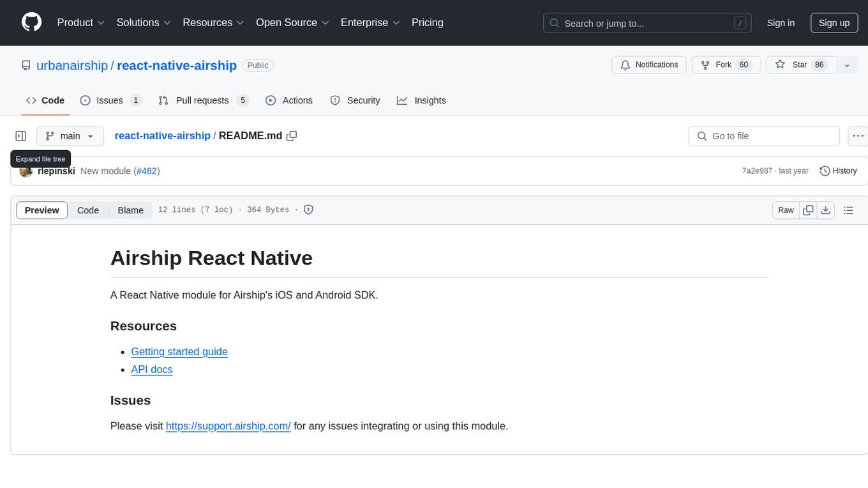Expand the Product menu

click(81, 22)
